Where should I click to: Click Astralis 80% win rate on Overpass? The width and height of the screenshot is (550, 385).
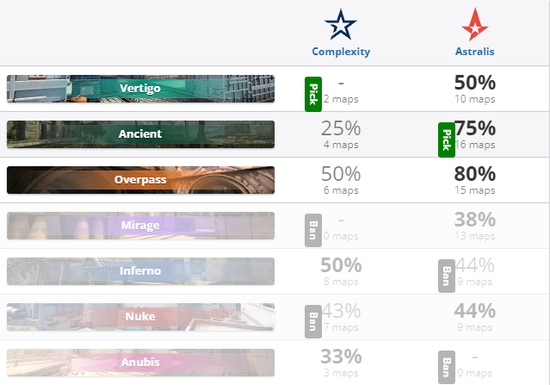coord(475,174)
